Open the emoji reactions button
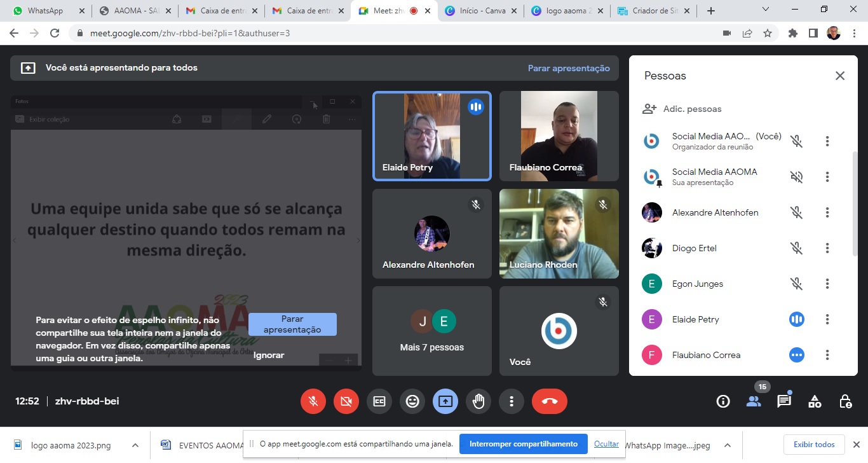The image size is (868, 463). point(412,401)
